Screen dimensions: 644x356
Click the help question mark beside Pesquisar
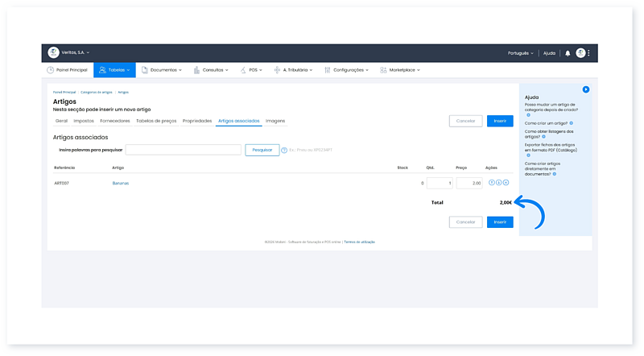pyautogui.click(x=284, y=150)
